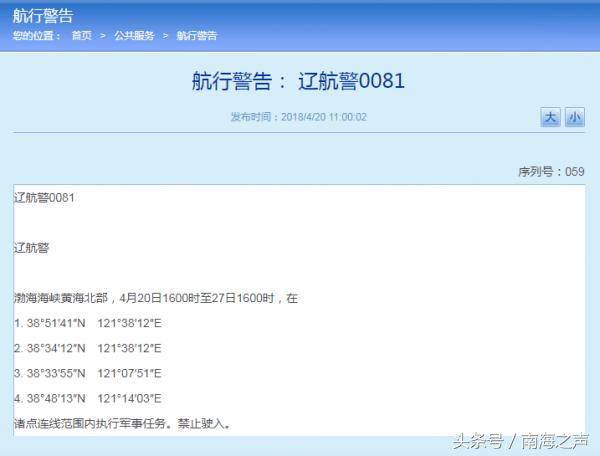This screenshot has width=600, height=456.
Task: Click the 首页 breadcrumb link
Action: coord(82,36)
